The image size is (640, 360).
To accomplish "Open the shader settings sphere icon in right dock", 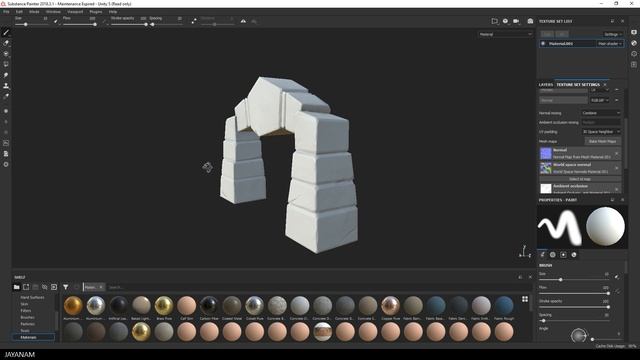I will (634, 43).
